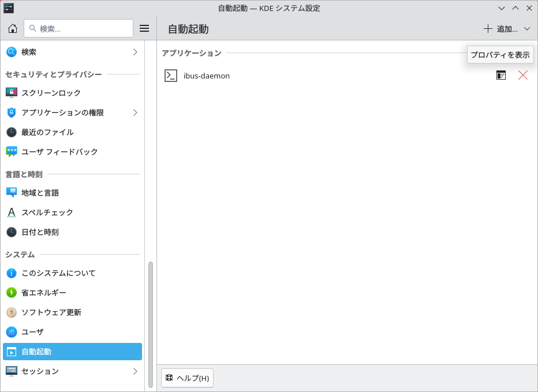Click the ユーザ フィードバック speech bubble icon

point(12,152)
